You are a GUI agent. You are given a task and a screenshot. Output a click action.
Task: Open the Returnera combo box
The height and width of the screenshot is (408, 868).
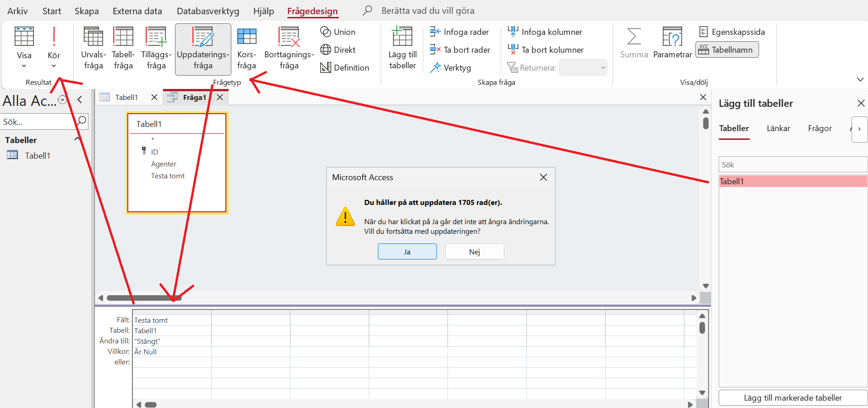[583, 67]
